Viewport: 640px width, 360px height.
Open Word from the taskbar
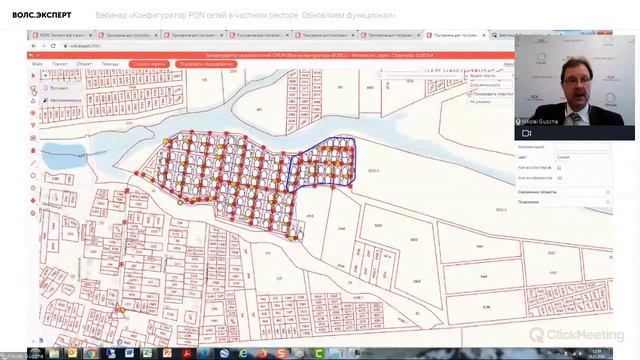tap(129, 353)
